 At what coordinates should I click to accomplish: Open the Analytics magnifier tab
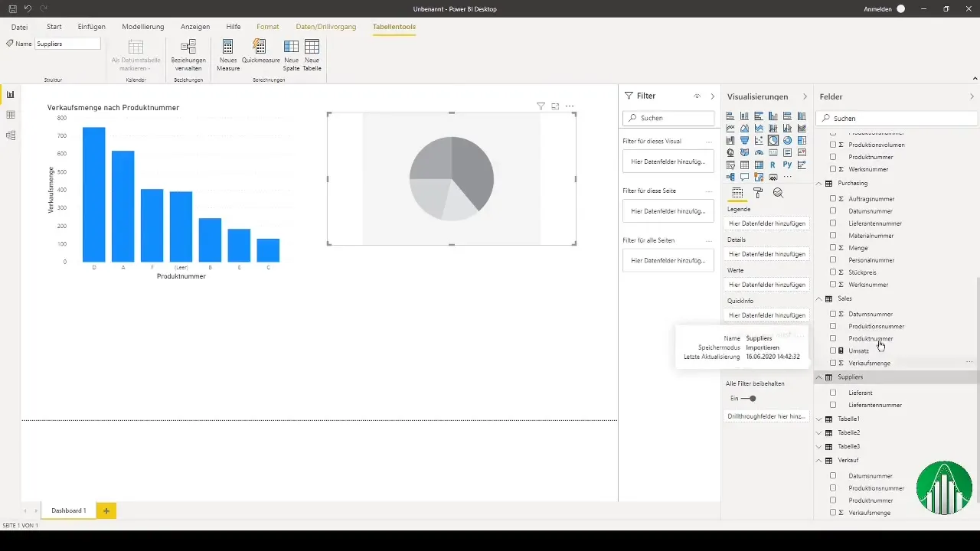pos(778,193)
